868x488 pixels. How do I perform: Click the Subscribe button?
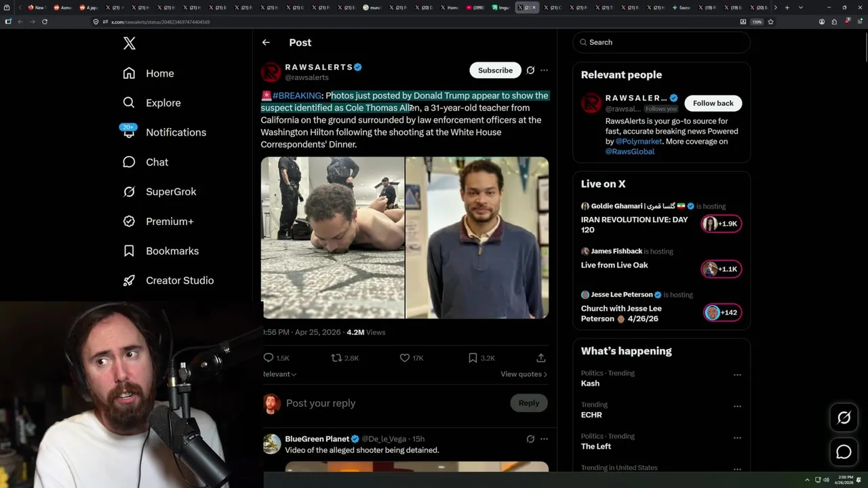[x=495, y=70]
